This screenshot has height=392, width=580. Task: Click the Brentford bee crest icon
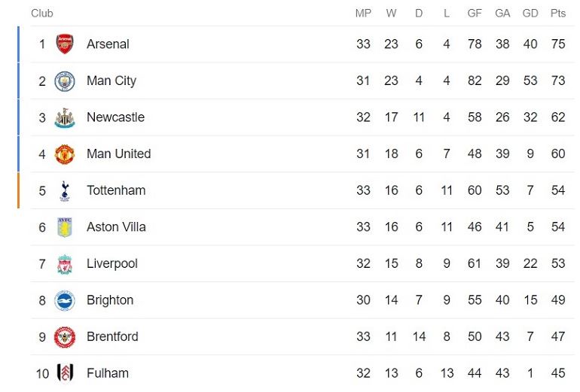pos(66,337)
